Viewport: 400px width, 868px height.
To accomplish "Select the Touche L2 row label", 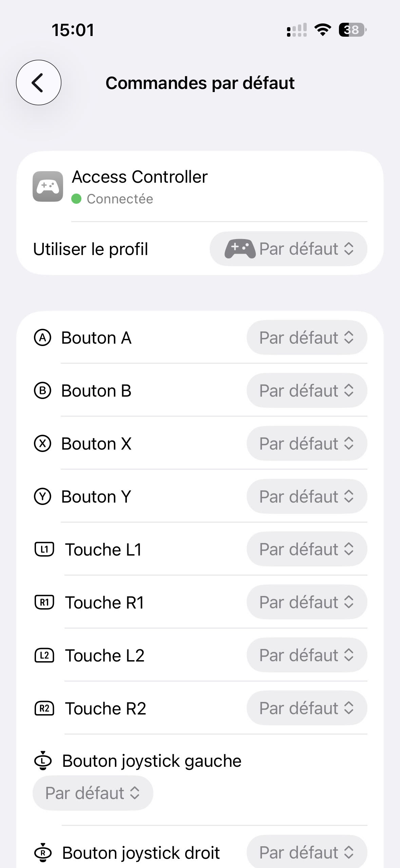I will 105,655.
